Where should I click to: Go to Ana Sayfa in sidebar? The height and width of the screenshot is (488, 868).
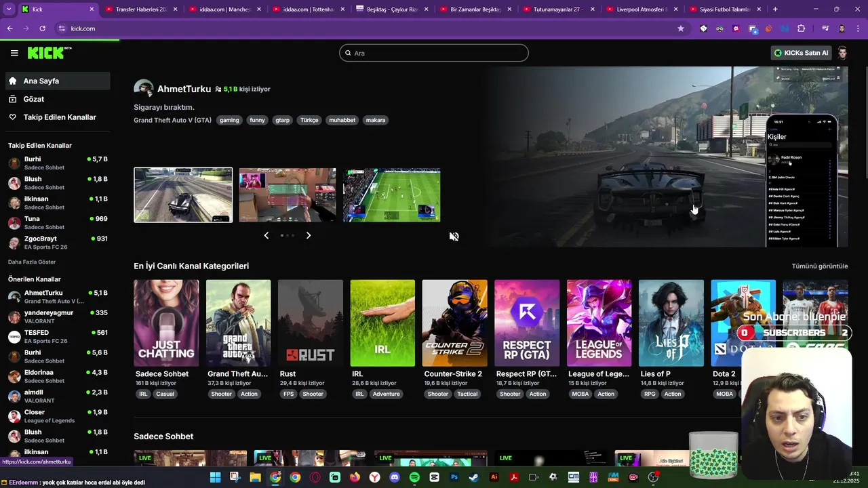[x=58, y=81]
